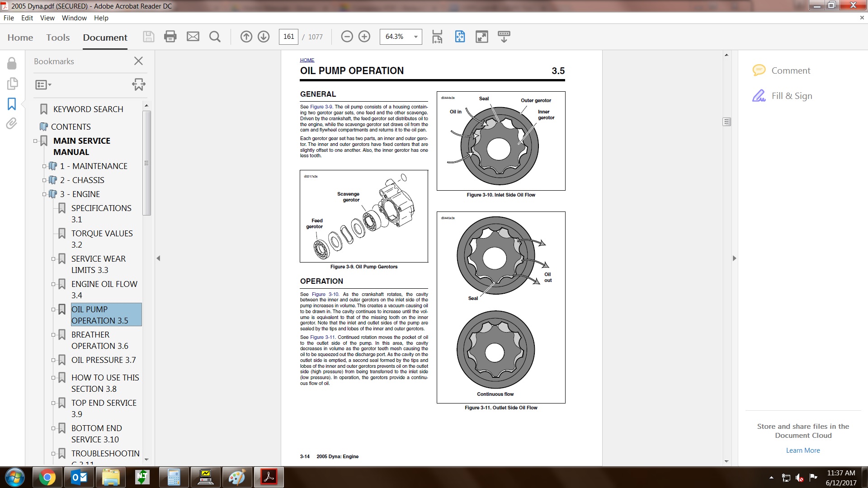Image resolution: width=868 pixels, height=488 pixels.
Task: Go to previous page arrow
Action: click(246, 37)
